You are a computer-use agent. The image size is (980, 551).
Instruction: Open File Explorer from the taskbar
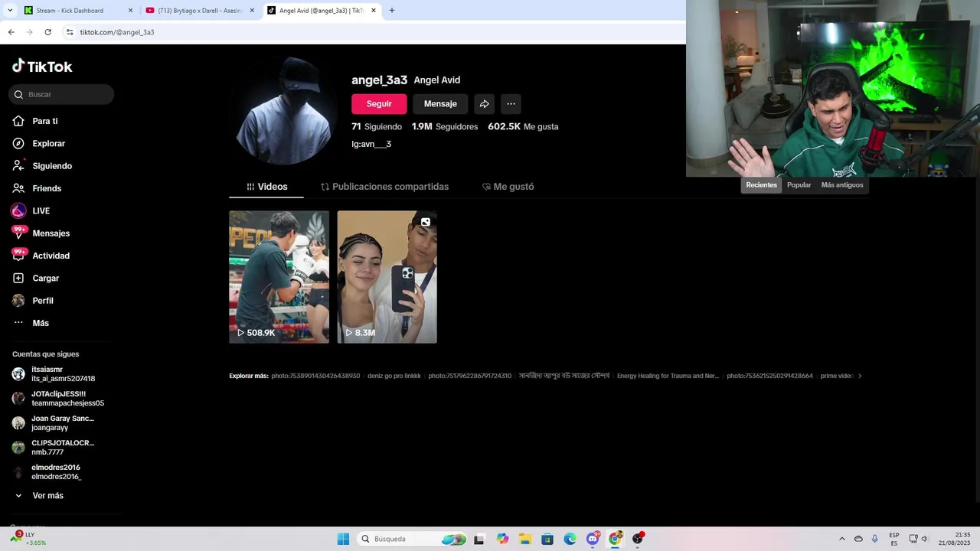point(525,539)
